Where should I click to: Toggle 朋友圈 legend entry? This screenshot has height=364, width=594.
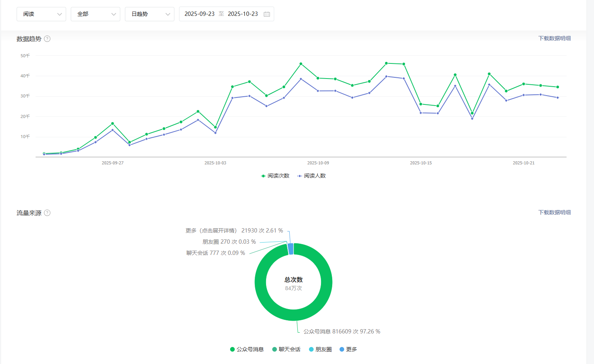(320, 349)
